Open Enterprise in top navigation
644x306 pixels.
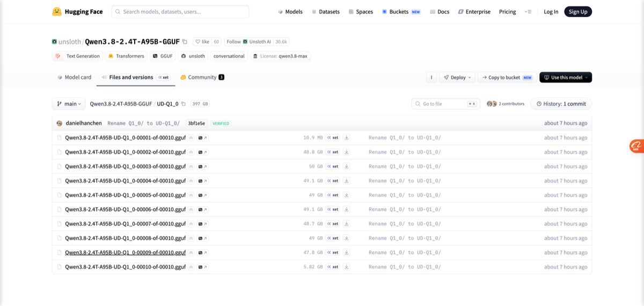(474, 12)
